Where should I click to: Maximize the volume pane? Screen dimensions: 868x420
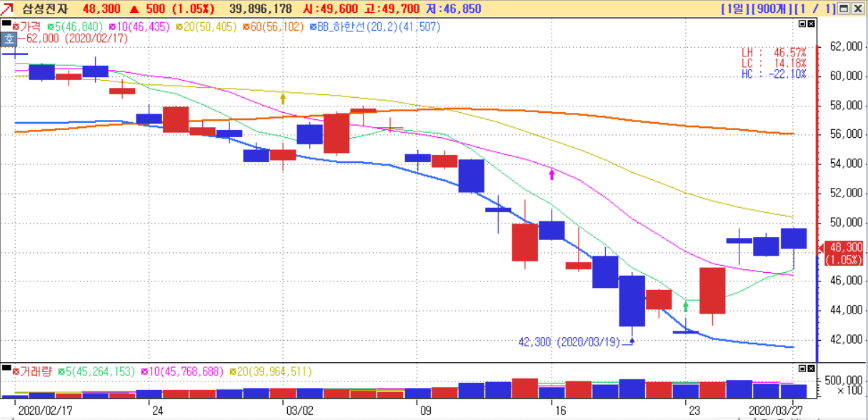(x=801, y=368)
